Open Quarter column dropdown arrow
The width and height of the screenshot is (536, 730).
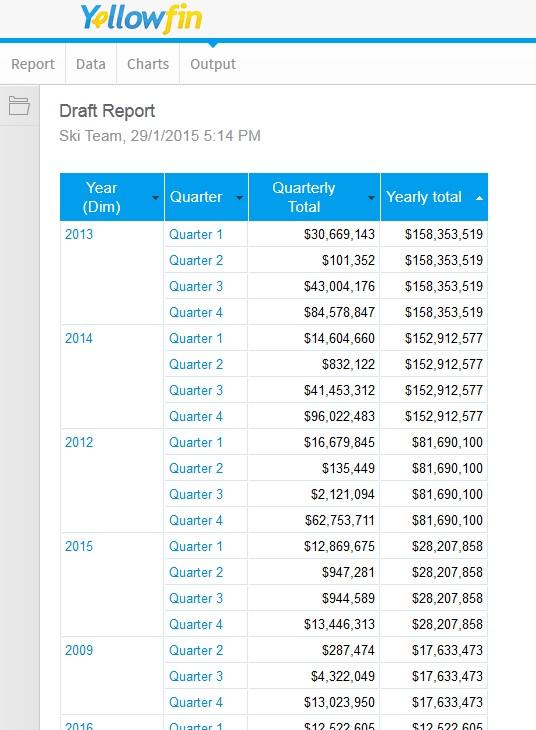point(239,198)
